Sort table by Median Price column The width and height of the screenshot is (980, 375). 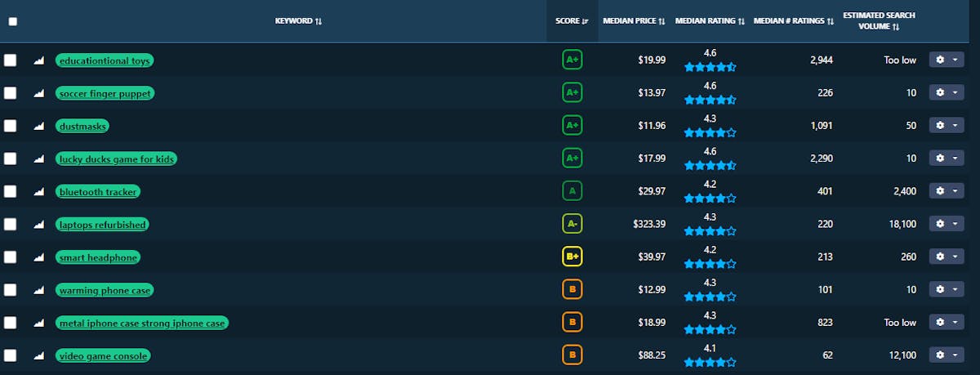pos(634,21)
